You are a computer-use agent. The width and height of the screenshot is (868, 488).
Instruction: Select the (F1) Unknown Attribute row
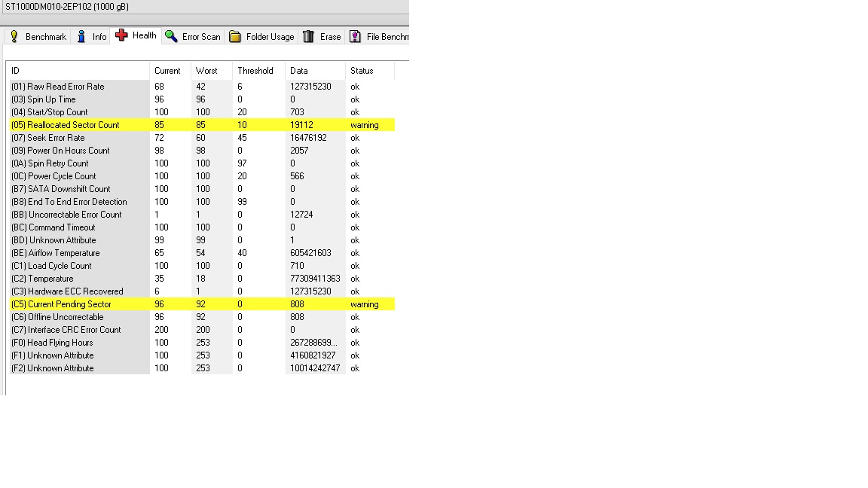coord(202,355)
